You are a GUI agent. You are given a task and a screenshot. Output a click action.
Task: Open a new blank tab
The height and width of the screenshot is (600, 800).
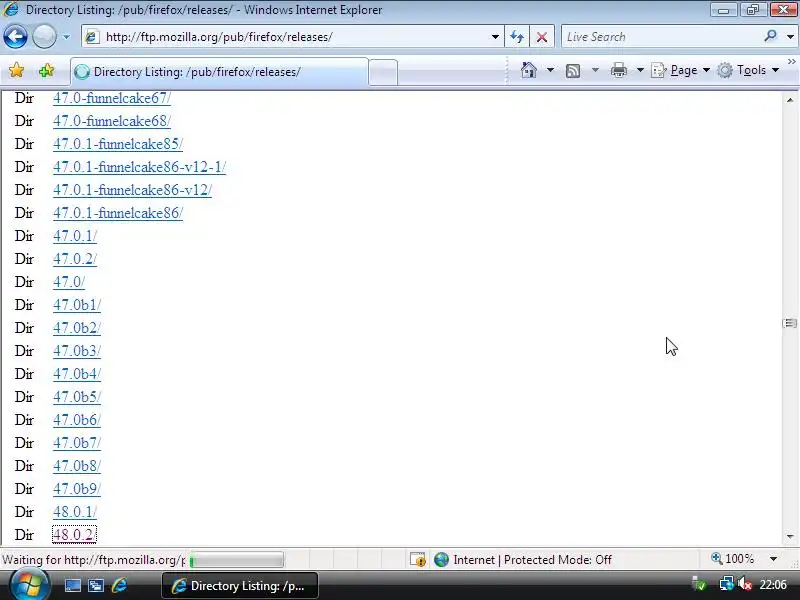383,72
